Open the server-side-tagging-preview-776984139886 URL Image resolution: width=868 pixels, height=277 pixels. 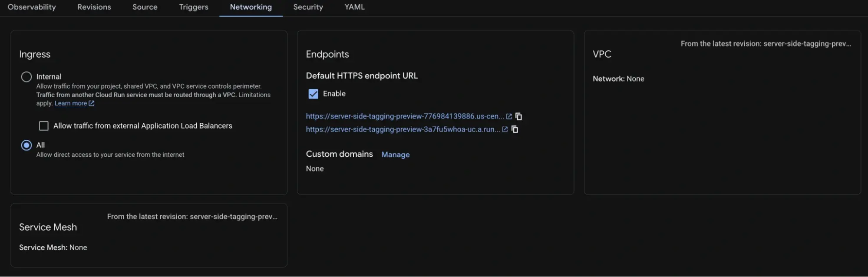coord(405,116)
